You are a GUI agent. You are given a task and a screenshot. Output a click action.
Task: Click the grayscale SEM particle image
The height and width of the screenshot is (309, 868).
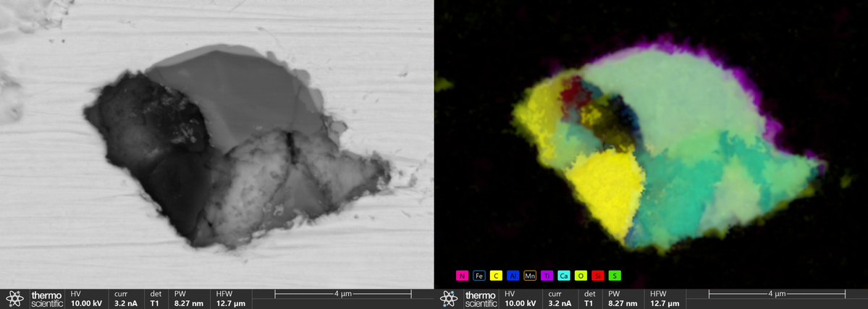point(217,145)
